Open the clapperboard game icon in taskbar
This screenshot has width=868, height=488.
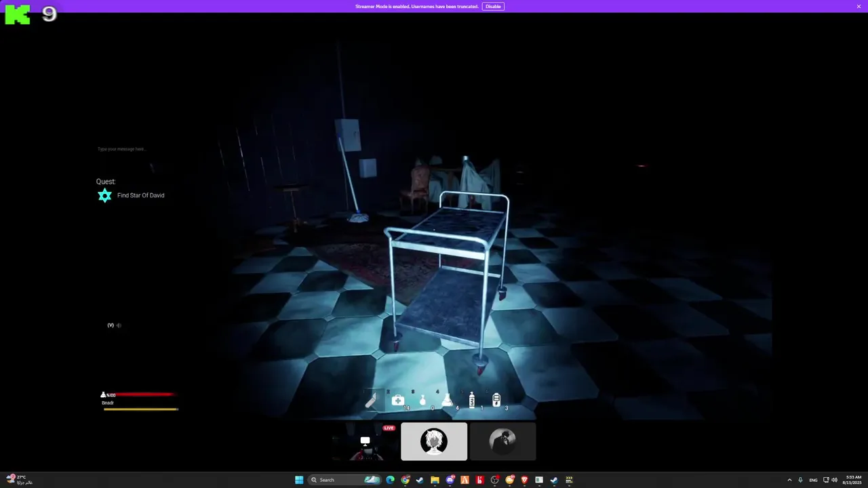569,480
